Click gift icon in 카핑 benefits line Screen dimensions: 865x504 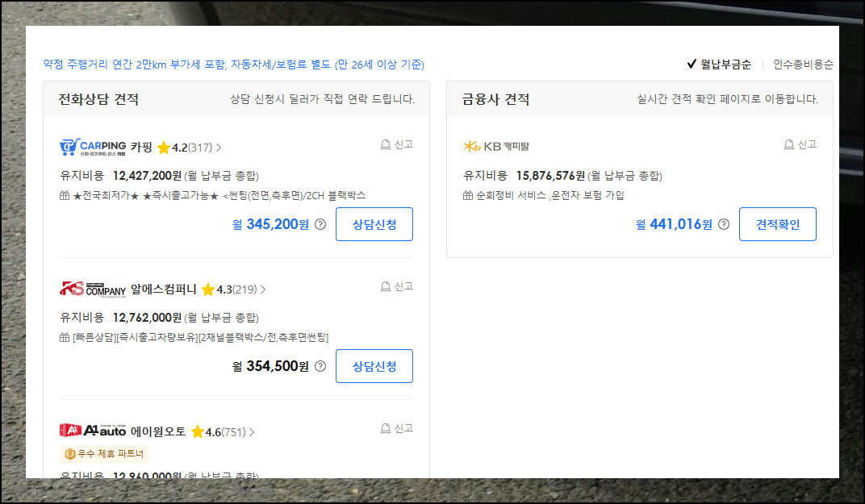tap(65, 195)
